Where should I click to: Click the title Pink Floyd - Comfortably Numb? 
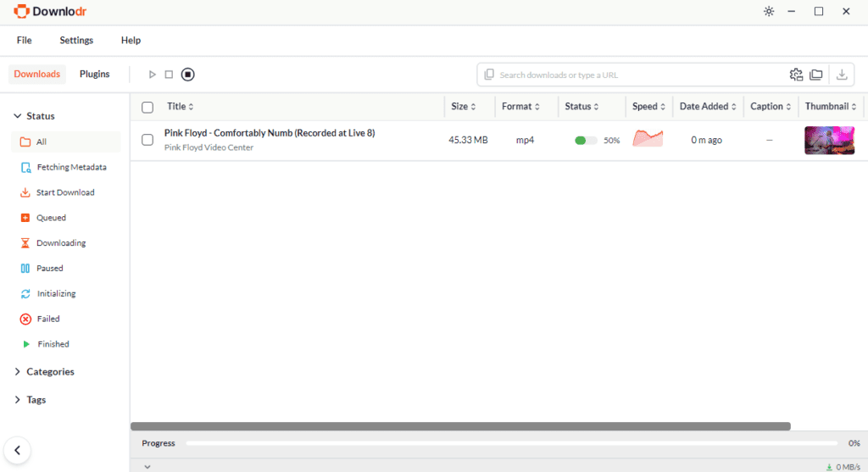click(270, 133)
